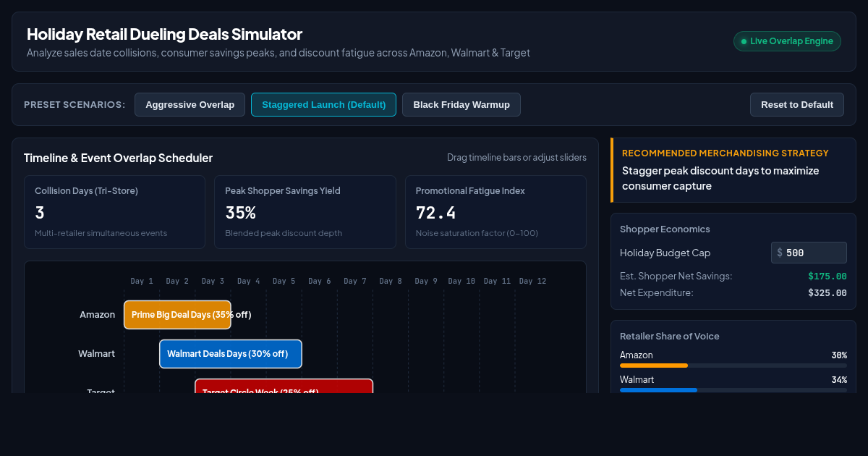This screenshot has height=456, width=868.
Task: Click the Walmart row label in timeline
Action: [97, 354]
